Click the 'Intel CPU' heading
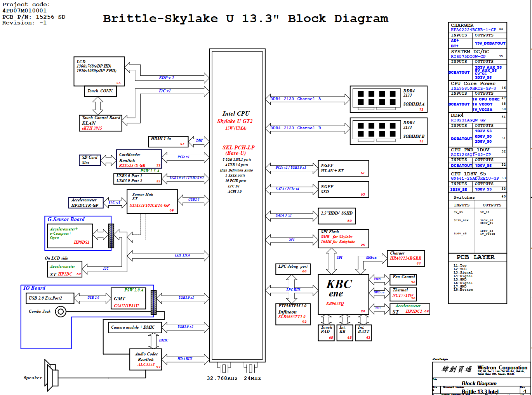532x395 pixels. (236, 114)
